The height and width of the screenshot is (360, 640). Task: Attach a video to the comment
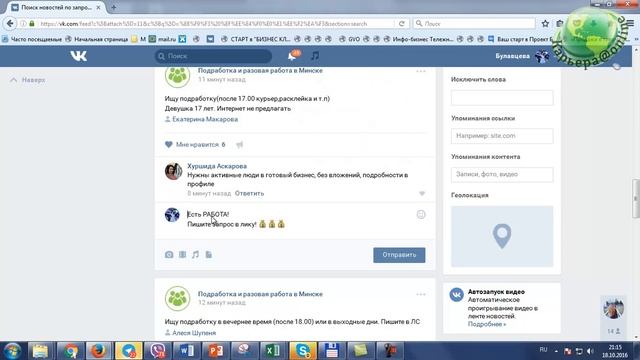(x=182, y=255)
